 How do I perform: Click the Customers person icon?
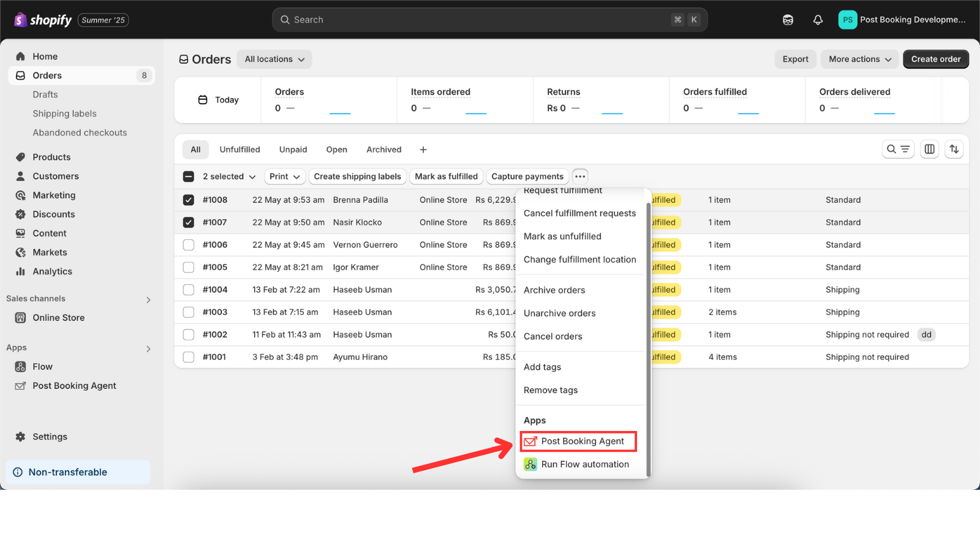click(x=21, y=176)
